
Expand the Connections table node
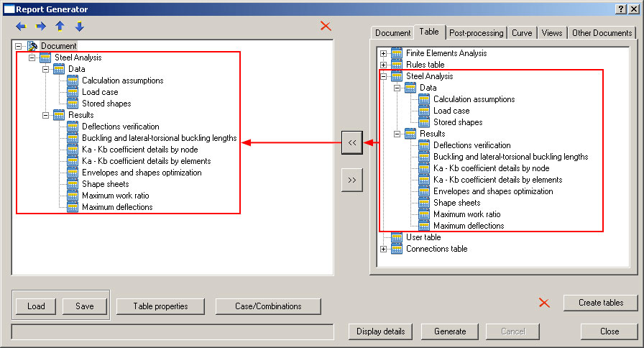[384, 249]
